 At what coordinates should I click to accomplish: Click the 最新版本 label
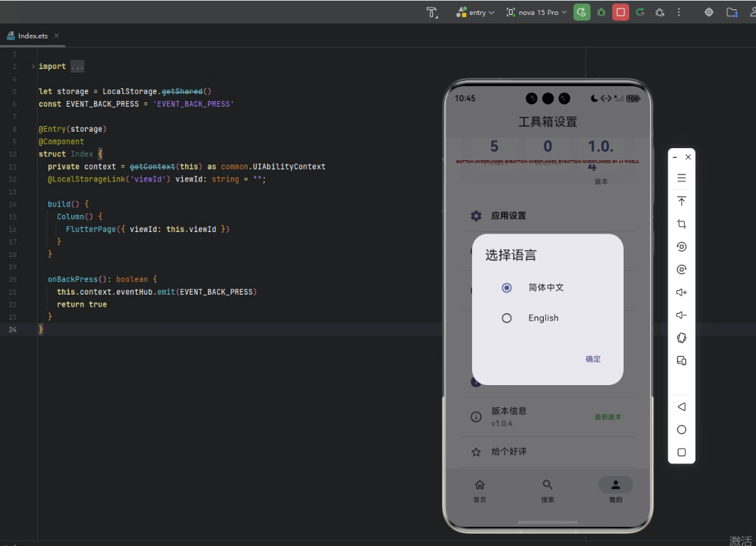[x=607, y=416]
